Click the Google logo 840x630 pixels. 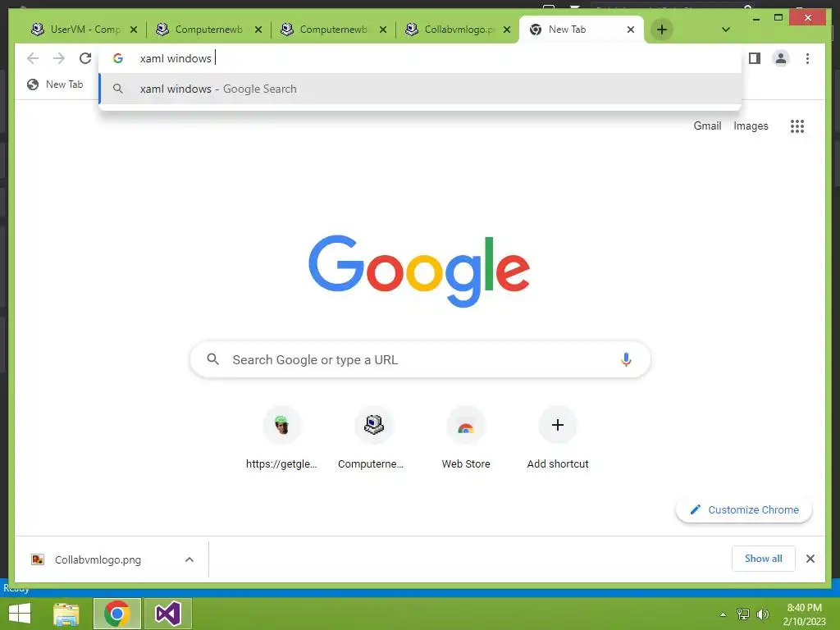[x=419, y=271]
